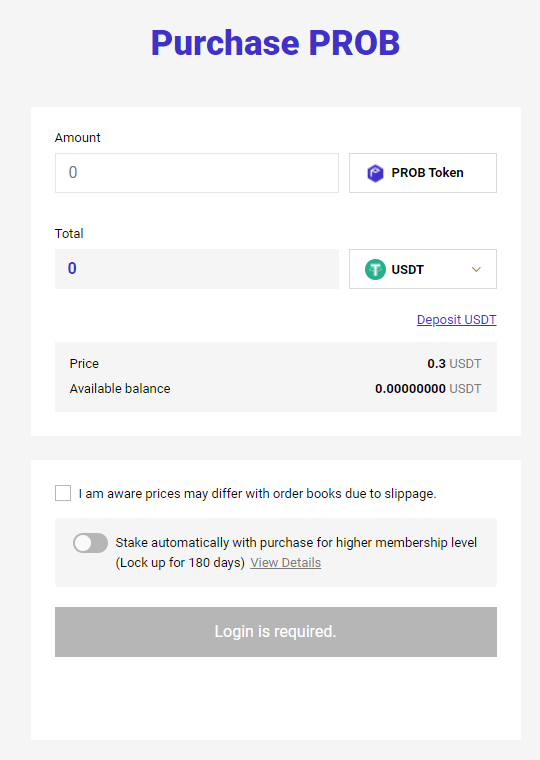
Task: Click the PROB Token selector box
Action: pos(423,173)
